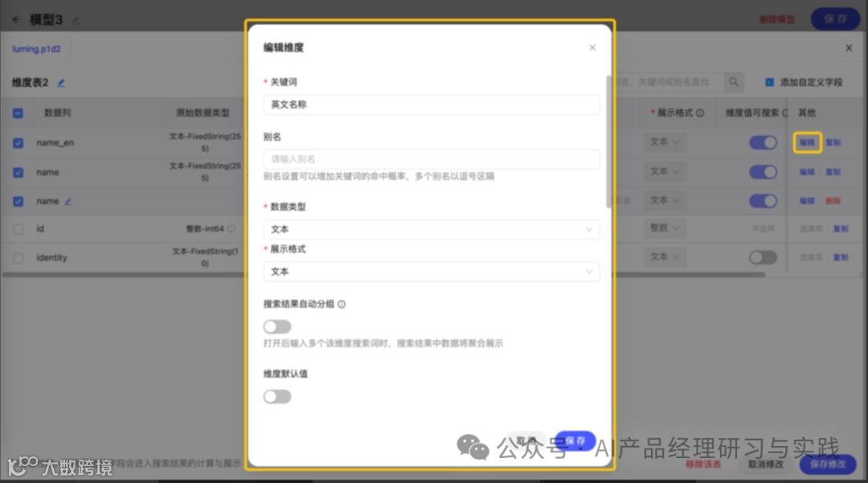This screenshot has width=868, height=483.
Task: Toggle the 搜索结果自动分组 switch
Action: click(277, 327)
